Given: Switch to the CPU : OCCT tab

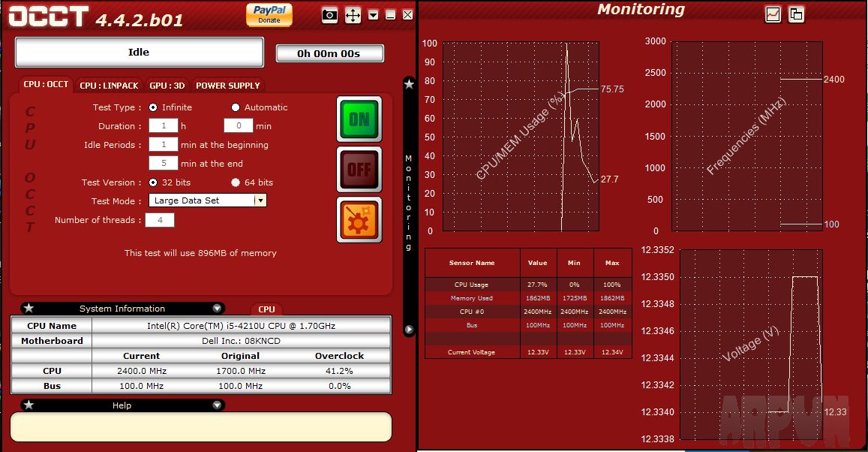Looking at the screenshot, I should [x=46, y=84].
